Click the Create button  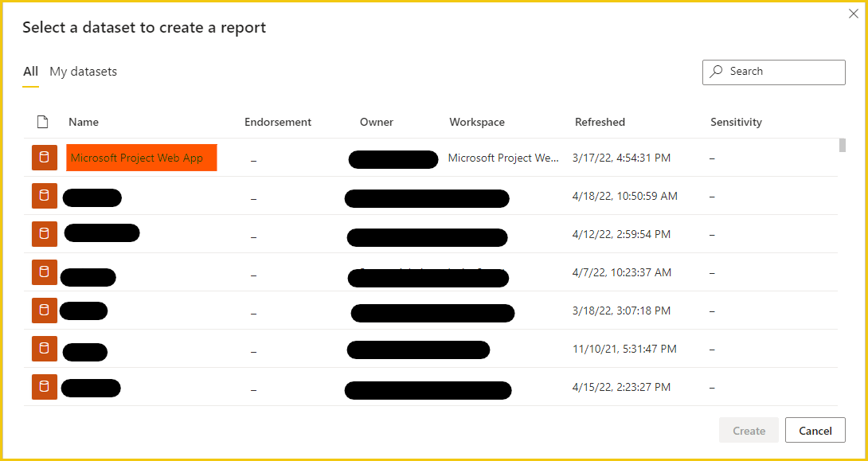point(749,430)
